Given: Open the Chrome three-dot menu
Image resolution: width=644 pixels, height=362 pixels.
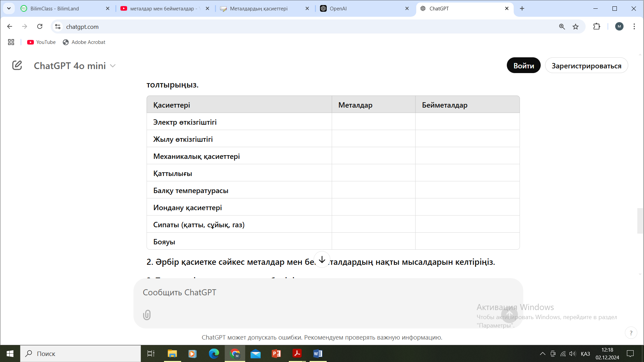Looking at the screenshot, I should [x=634, y=26].
